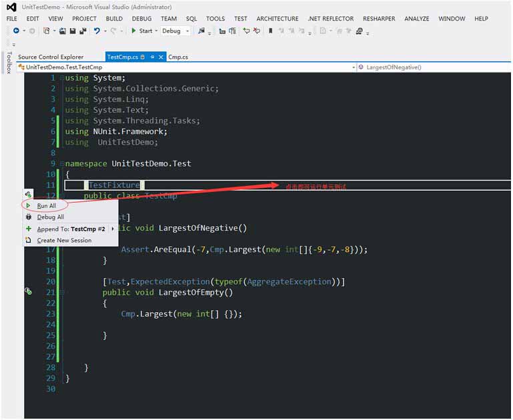This screenshot has width=513, height=420.
Task: Collapse the using directives region
Action: click(x=61, y=79)
